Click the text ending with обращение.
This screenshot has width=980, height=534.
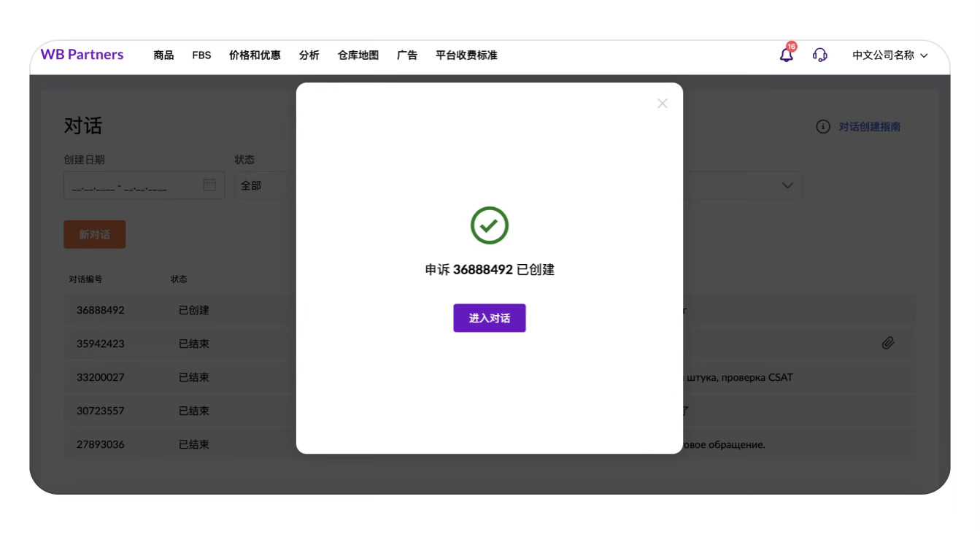pyautogui.click(x=725, y=444)
